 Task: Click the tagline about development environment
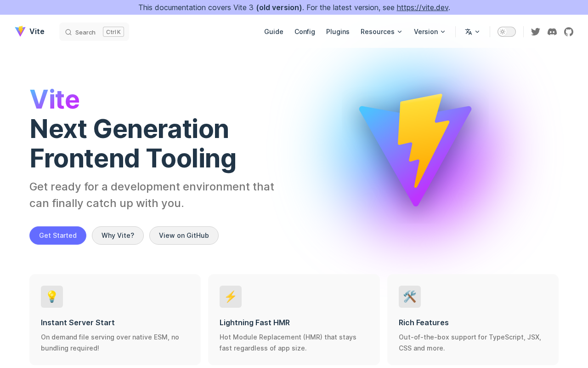point(152,195)
